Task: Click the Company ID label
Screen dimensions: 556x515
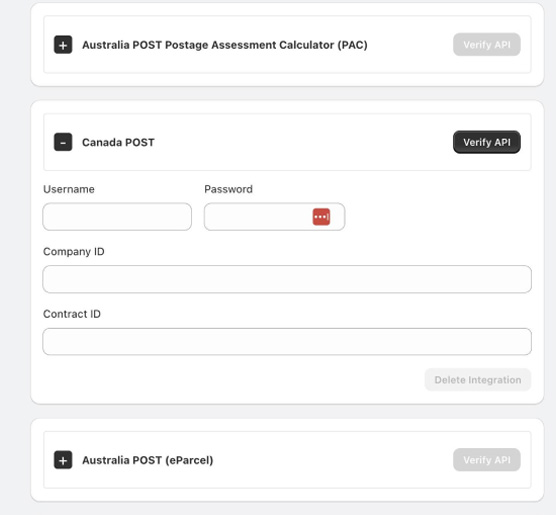Action: tap(74, 252)
